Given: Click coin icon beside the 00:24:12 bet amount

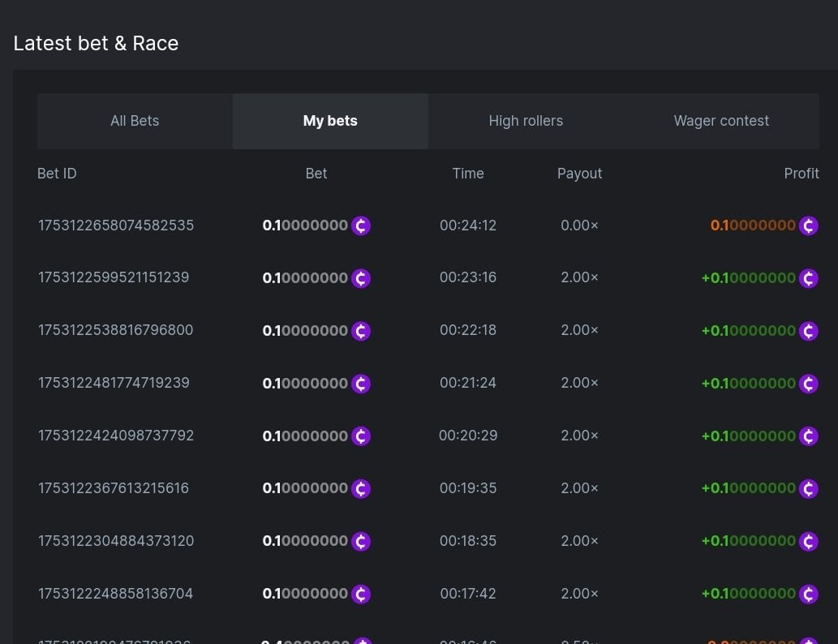Looking at the screenshot, I should [361, 225].
